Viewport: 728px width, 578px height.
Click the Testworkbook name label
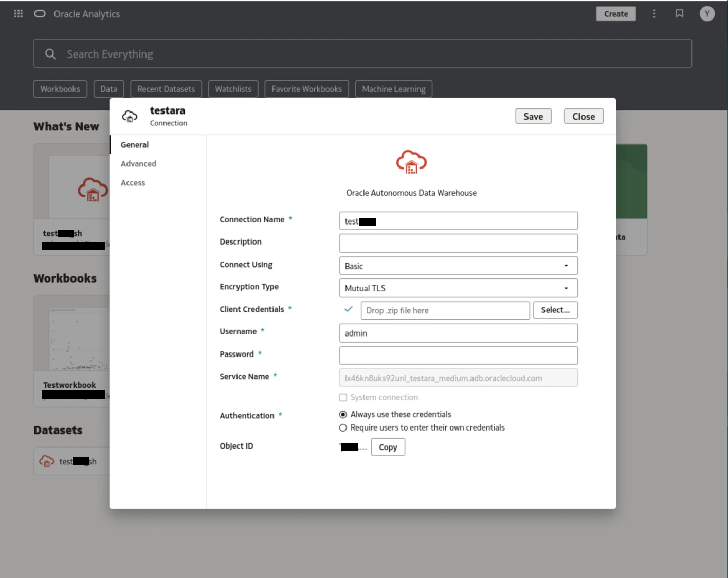coord(69,385)
